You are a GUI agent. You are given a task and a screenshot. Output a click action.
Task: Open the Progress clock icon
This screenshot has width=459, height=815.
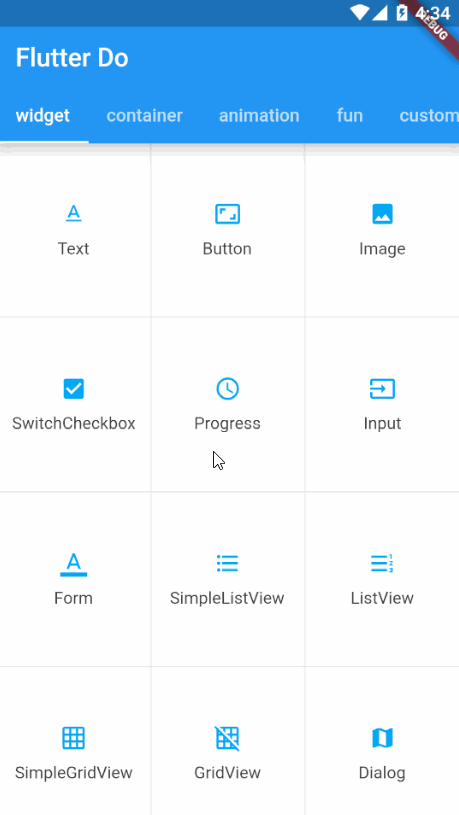point(227,389)
